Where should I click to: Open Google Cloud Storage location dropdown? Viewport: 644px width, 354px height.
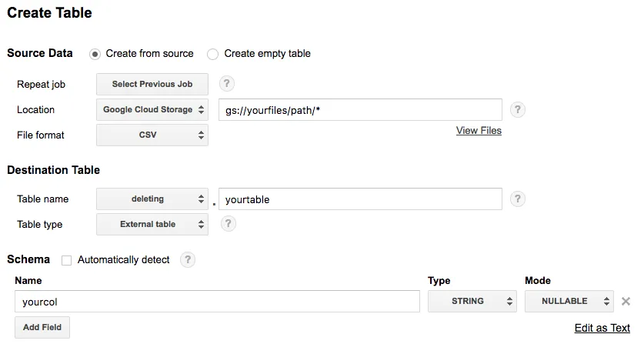[x=152, y=109]
